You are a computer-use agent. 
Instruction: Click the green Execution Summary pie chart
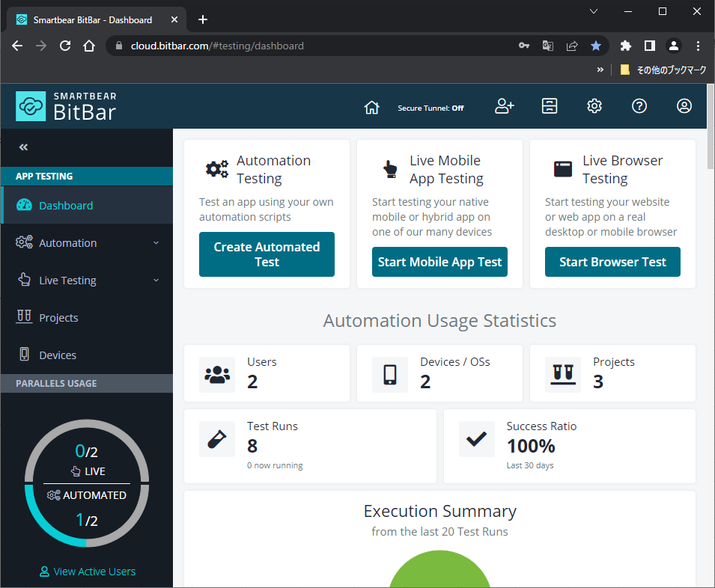(439, 569)
